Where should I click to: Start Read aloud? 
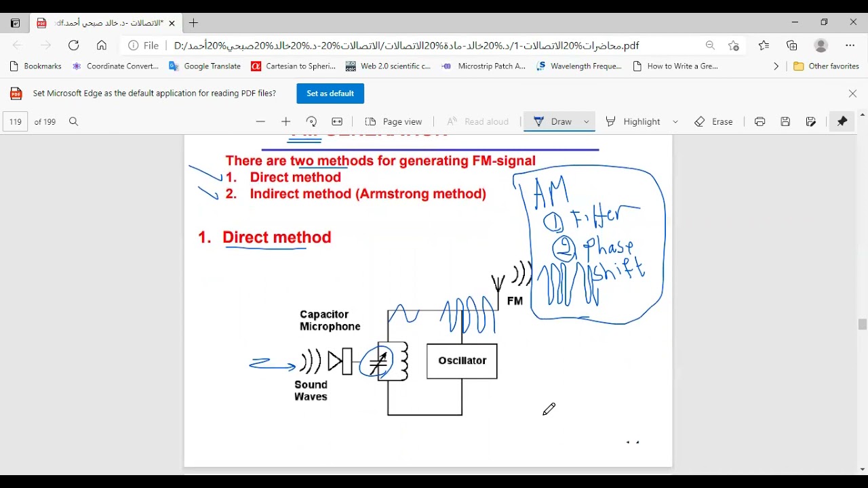[x=478, y=122]
